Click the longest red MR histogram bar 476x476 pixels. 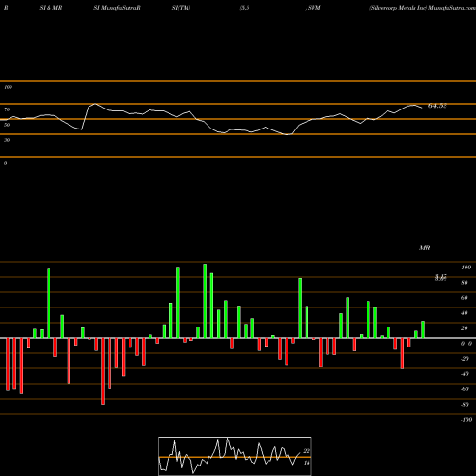click(x=103, y=371)
